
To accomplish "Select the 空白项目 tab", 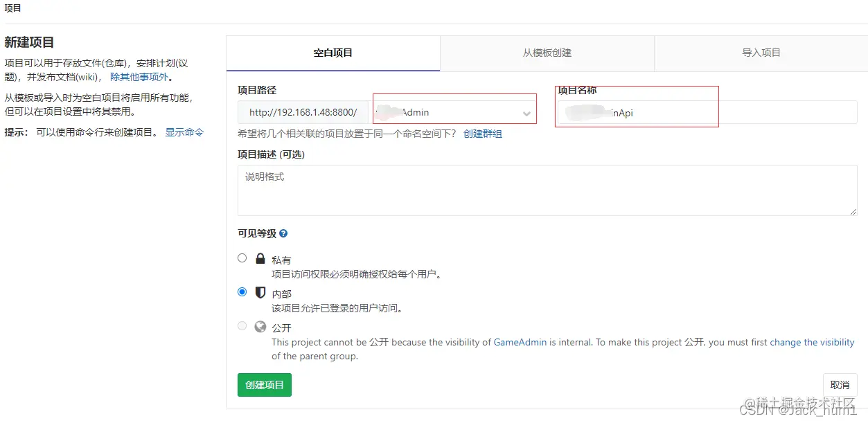I will click(333, 53).
